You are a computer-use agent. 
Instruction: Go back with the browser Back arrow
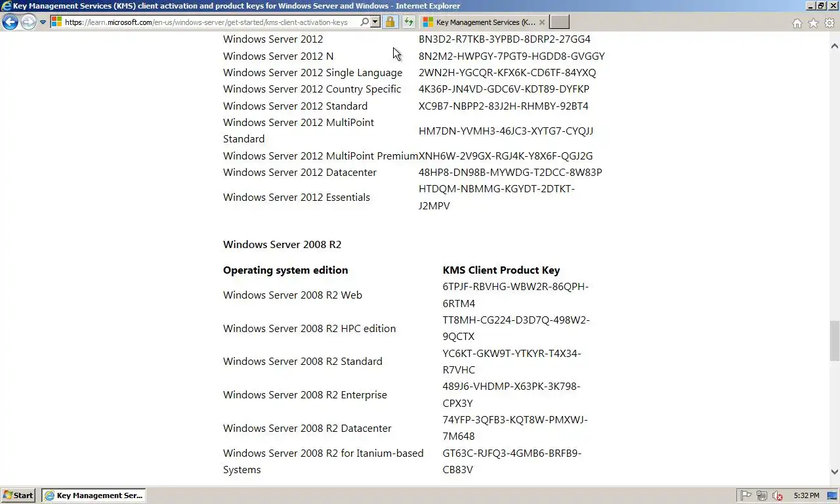pyautogui.click(x=10, y=22)
